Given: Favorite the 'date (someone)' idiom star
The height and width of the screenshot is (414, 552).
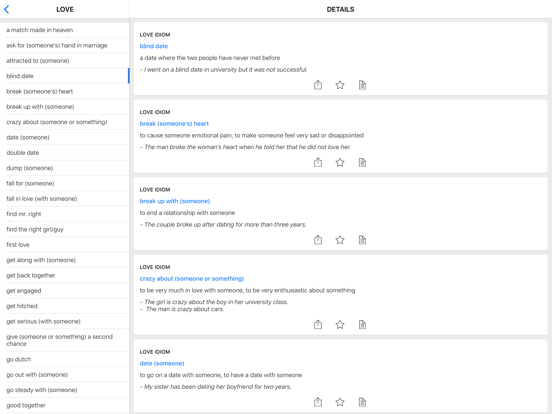Looking at the screenshot, I should (340, 402).
